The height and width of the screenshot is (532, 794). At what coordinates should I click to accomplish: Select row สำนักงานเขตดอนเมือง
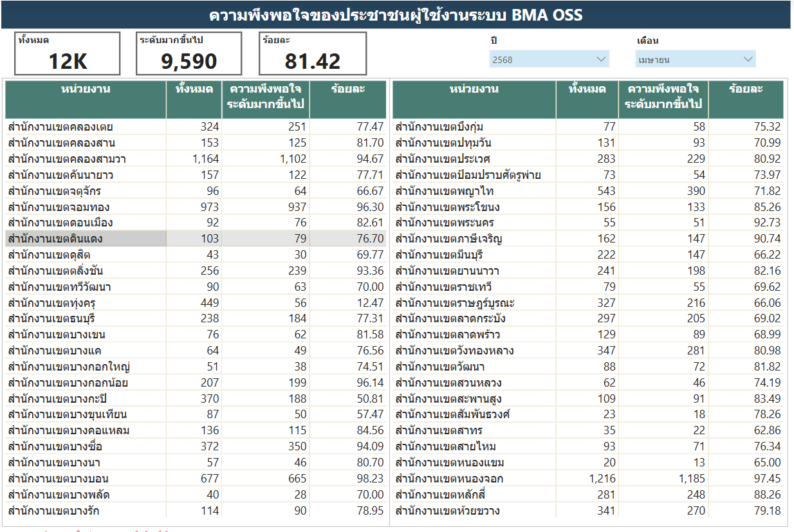tap(196, 223)
